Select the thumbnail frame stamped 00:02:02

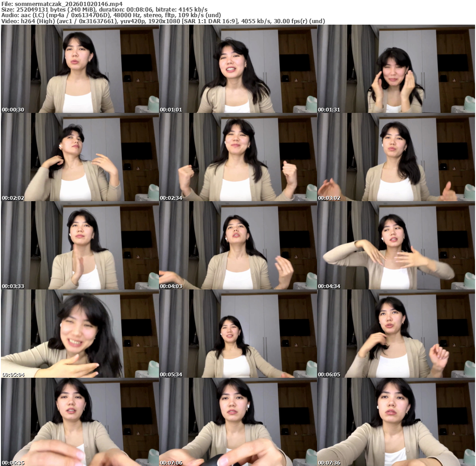(80, 157)
